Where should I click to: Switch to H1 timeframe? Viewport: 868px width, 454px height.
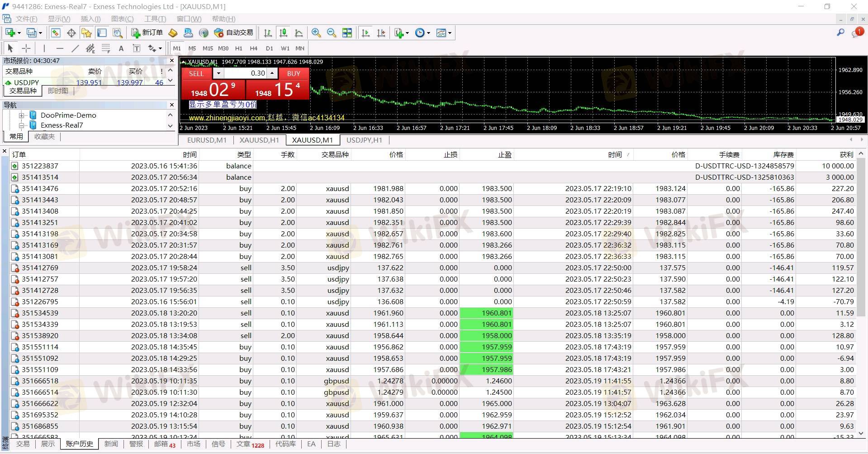click(x=238, y=48)
